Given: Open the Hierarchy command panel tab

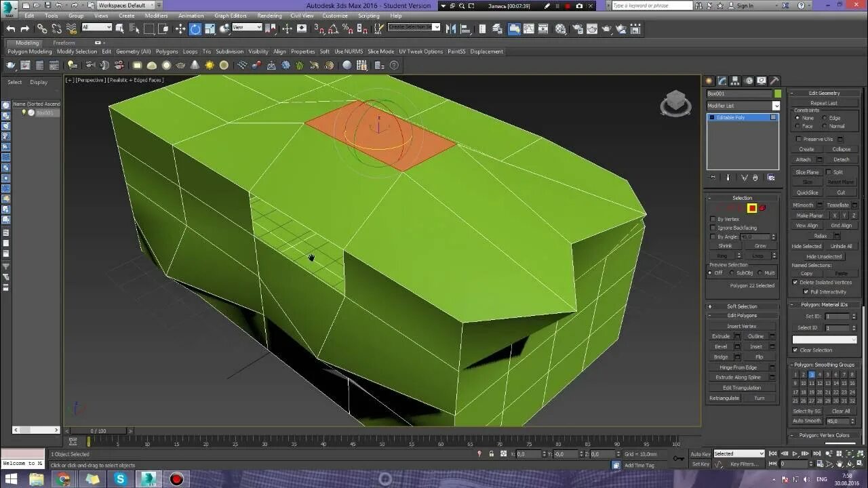Looking at the screenshot, I should 736,81.
